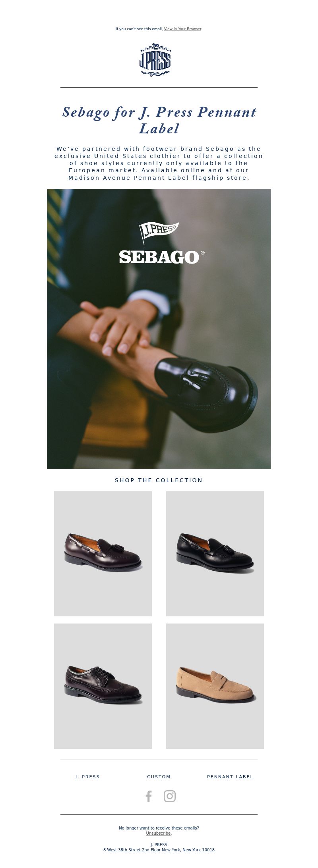Go to J. Press footer menu item
The height and width of the screenshot is (868, 318).
[x=87, y=777]
